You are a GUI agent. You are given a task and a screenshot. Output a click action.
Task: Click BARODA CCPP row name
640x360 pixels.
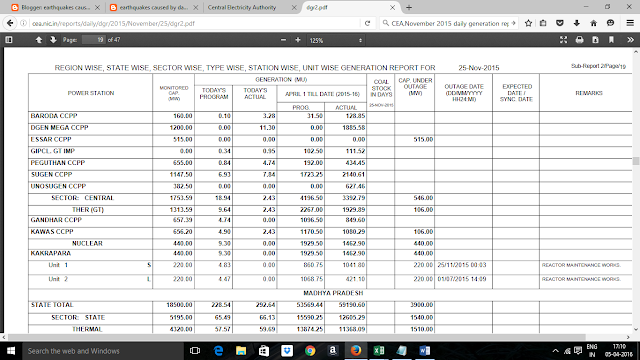(x=54, y=116)
